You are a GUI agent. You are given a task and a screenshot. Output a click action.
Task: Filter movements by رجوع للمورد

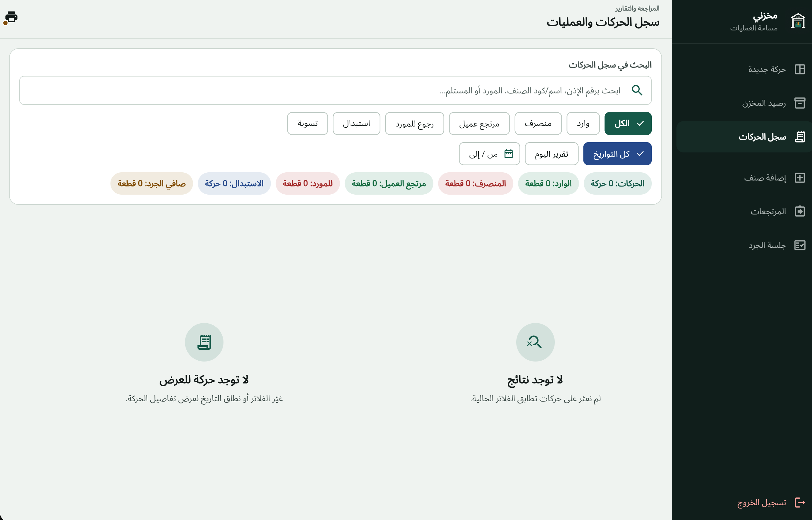click(x=414, y=124)
